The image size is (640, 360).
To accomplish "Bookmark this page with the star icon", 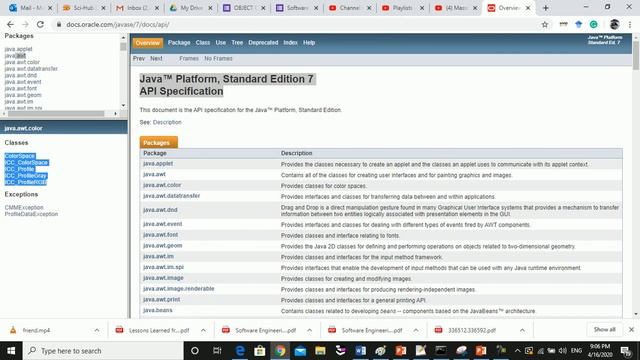I will 544,24.
